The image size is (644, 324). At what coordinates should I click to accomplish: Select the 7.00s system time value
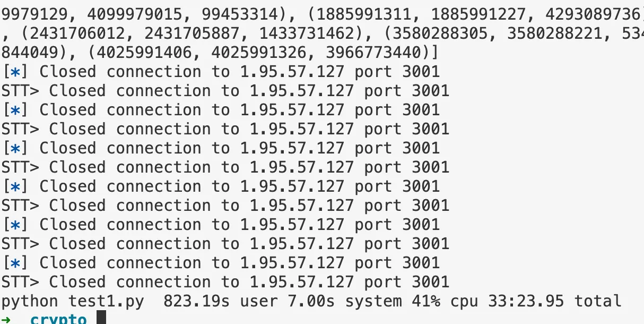[310, 302]
